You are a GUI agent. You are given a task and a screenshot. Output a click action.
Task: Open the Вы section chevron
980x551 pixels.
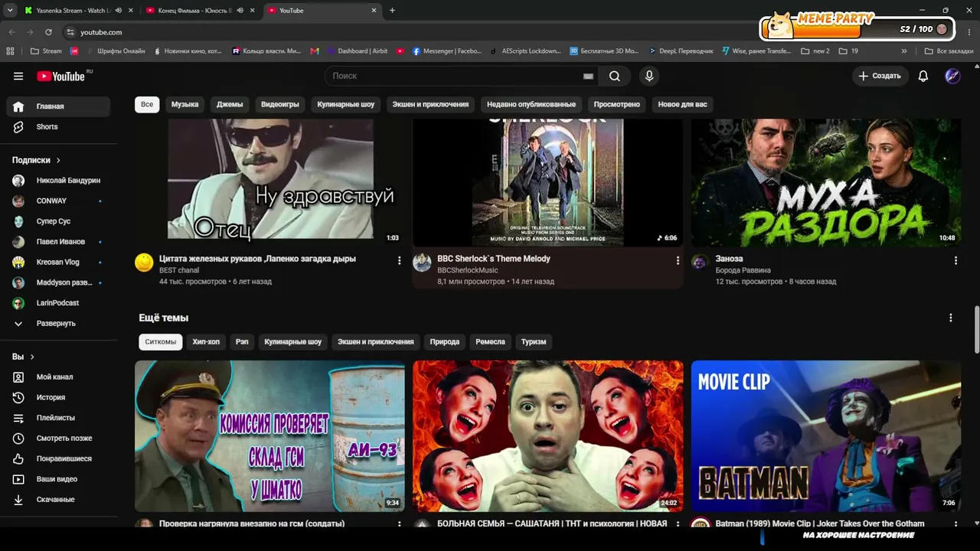click(32, 357)
